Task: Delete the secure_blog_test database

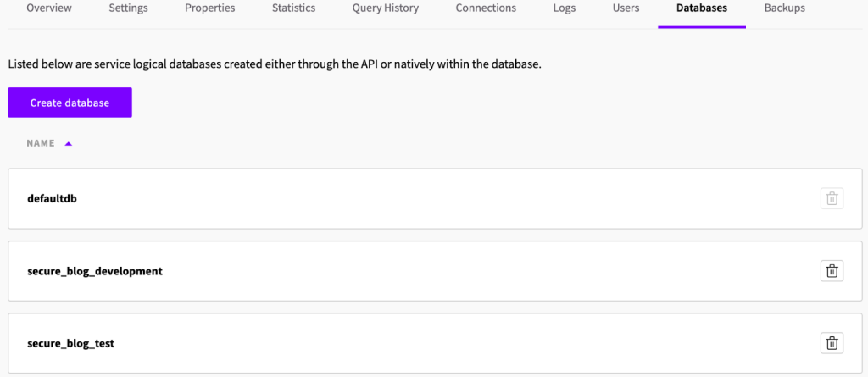Action: [x=832, y=343]
